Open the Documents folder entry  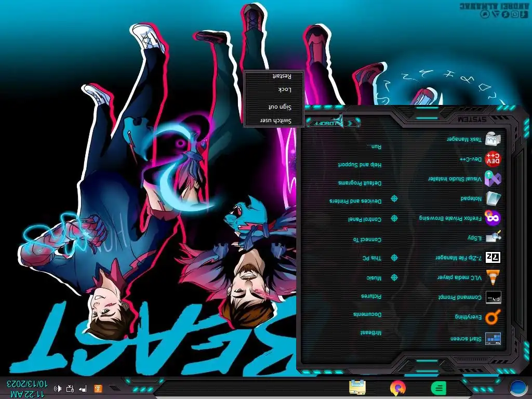pyautogui.click(x=367, y=314)
